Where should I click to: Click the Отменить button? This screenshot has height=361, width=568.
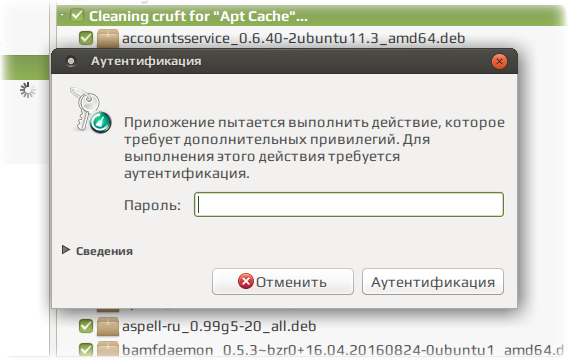coord(283,281)
